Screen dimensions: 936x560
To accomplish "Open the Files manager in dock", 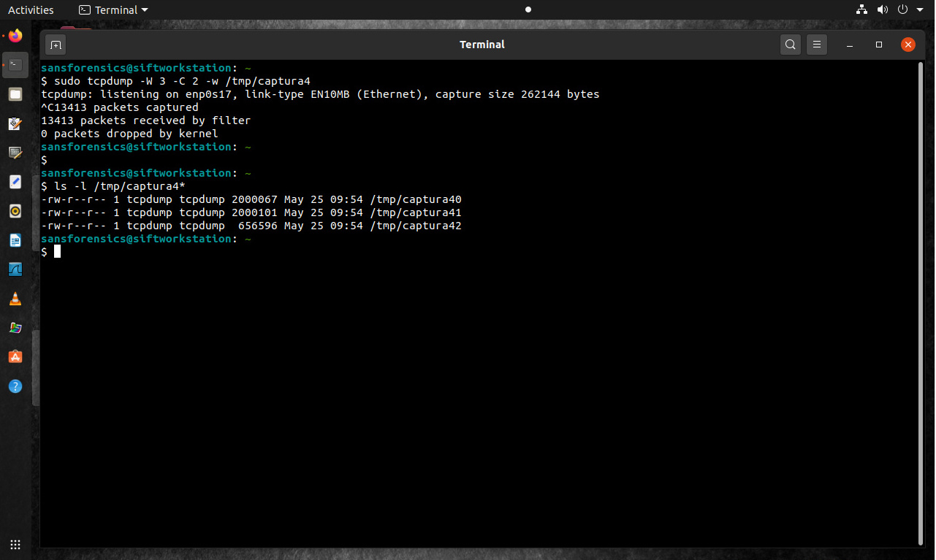I will pos(15,94).
